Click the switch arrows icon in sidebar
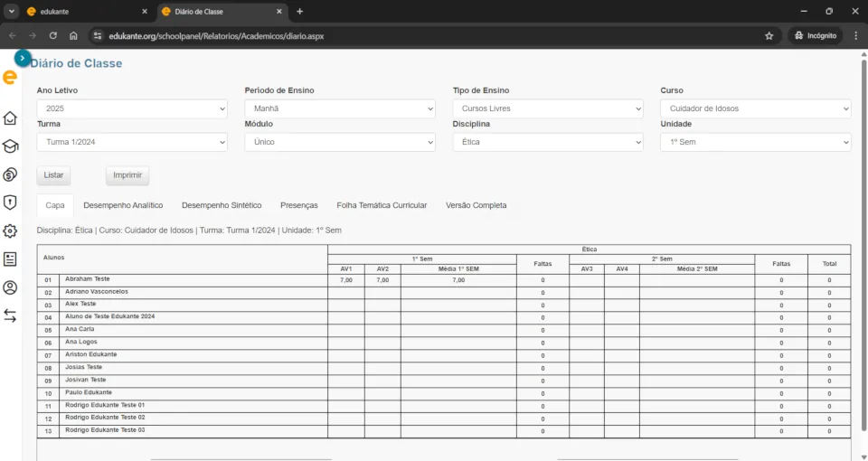Screen dimensions: 868x461 (x=10, y=315)
